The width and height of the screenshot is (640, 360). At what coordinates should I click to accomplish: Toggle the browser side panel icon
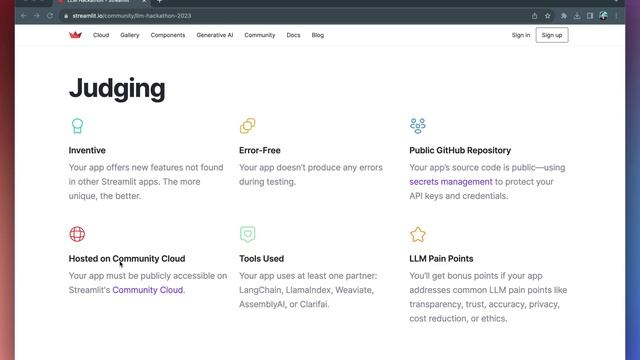click(x=590, y=16)
